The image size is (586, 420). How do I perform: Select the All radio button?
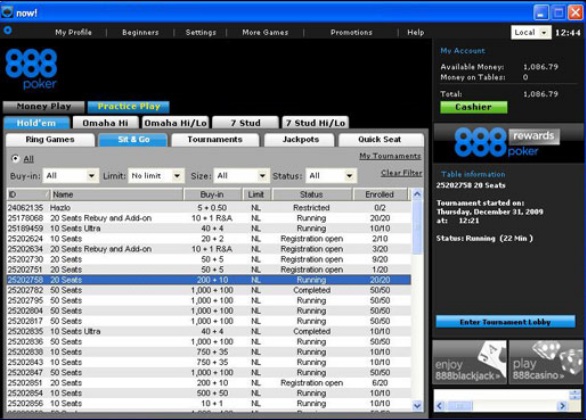pyautogui.click(x=15, y=159)
